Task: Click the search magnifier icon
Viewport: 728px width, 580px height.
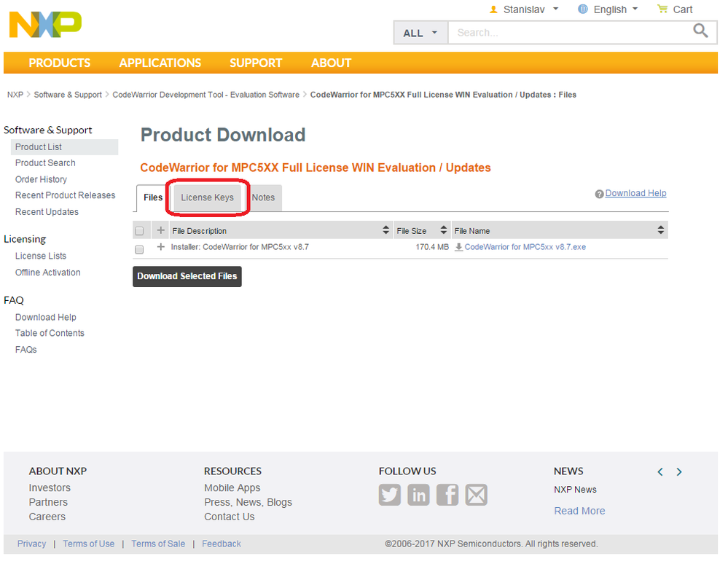Action: click(x=700, y=31)
